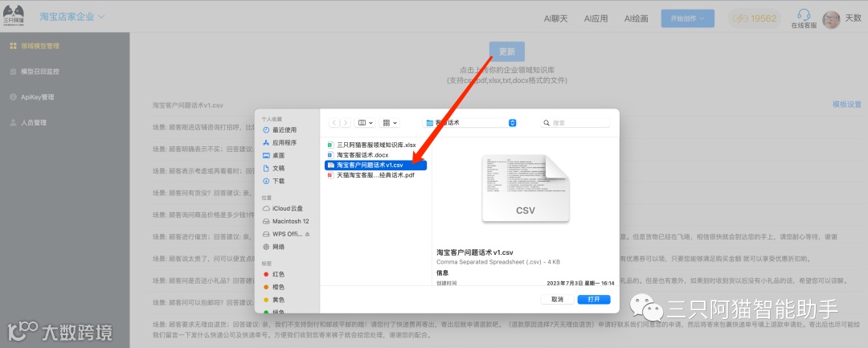Select file 淘宝客服话术.docx
Viewport: 868px width, 348px height.
(376, 155)
